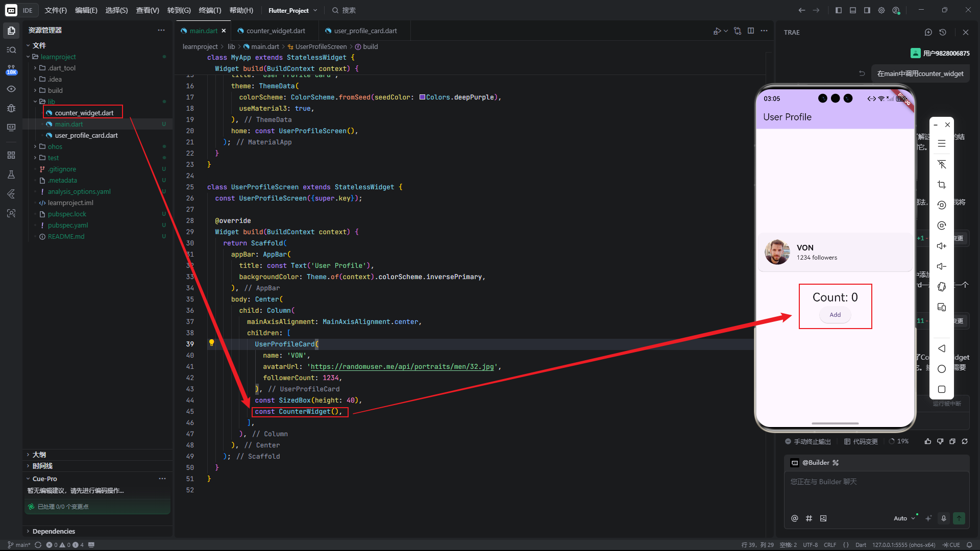Screen dimensions: 980x551
Task: Toggle the primary sidebar layout button
Action: point(839,10)
